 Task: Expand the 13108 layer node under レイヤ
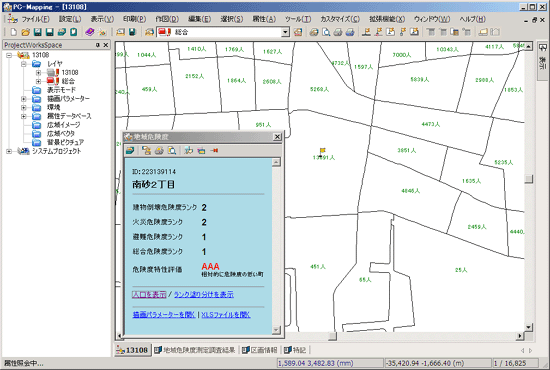[x=38, y=73]
